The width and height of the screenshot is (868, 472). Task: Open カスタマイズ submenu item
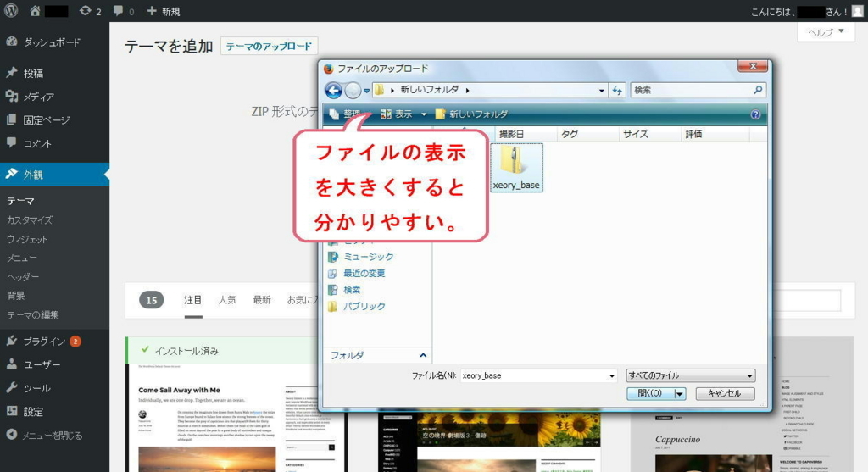pos(30,220)
